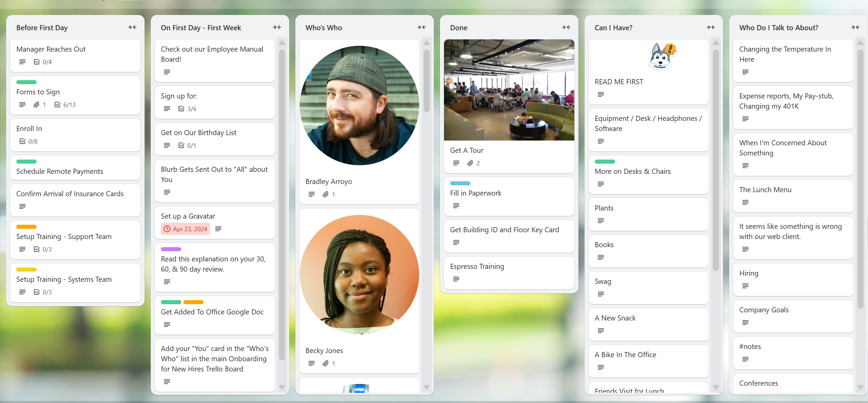Click description icon on Get Added To Office Google Doc
The height and width of the screenshot is (403, 868).
pos(167,325)
